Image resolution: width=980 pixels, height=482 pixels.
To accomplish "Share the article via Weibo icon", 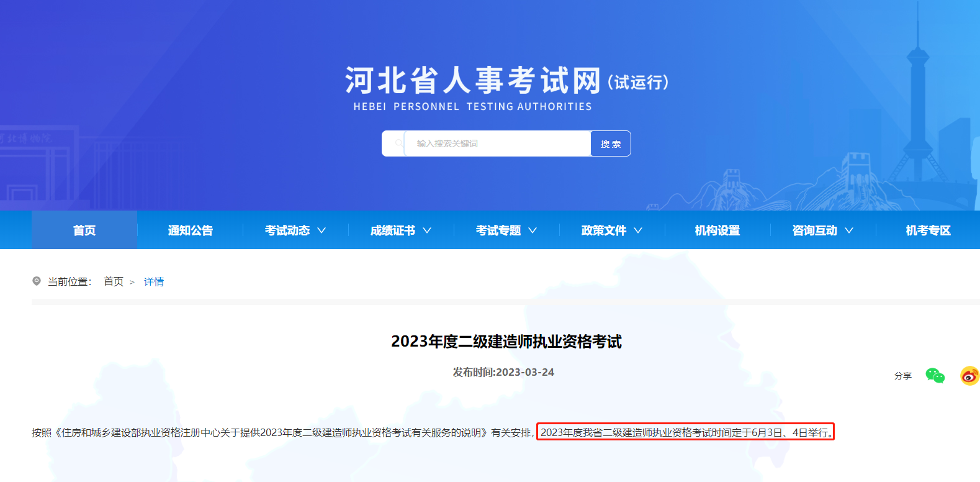I will click(969, 376).
